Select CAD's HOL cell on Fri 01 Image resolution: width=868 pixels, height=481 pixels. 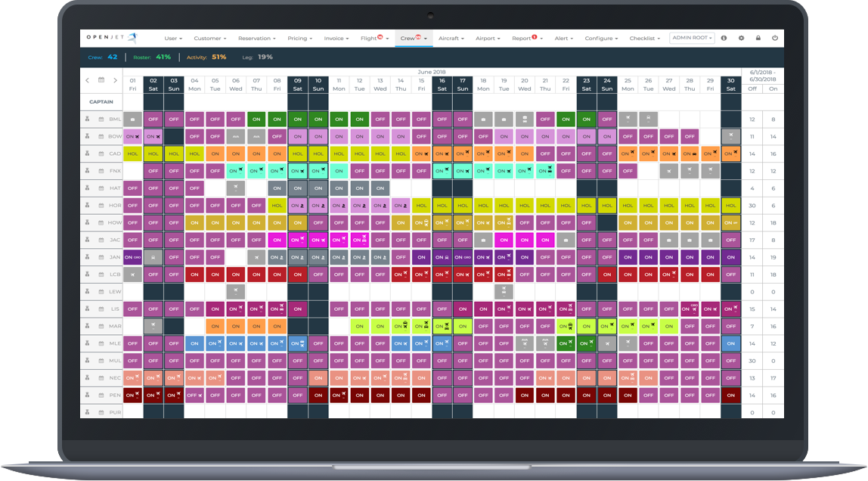133,154
